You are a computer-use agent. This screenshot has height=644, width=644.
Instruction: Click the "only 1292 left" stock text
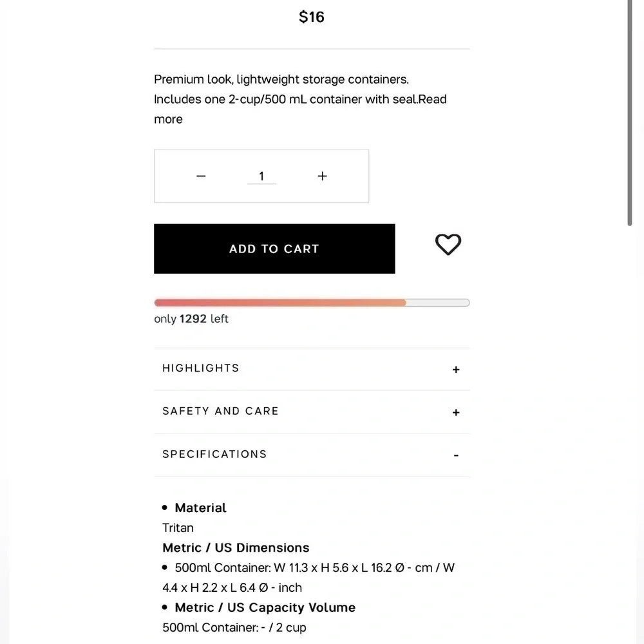(x=191, y=319)
